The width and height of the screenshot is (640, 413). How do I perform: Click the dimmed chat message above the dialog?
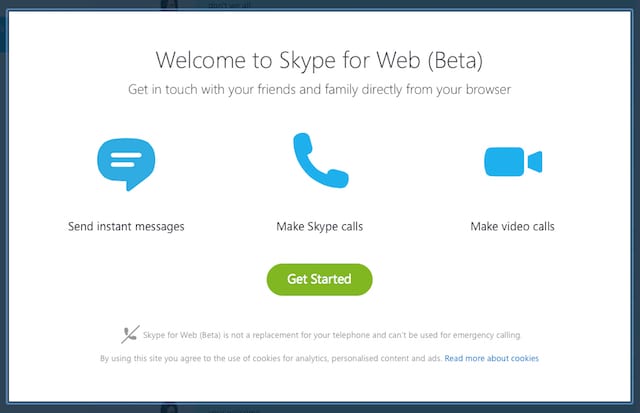230,5
